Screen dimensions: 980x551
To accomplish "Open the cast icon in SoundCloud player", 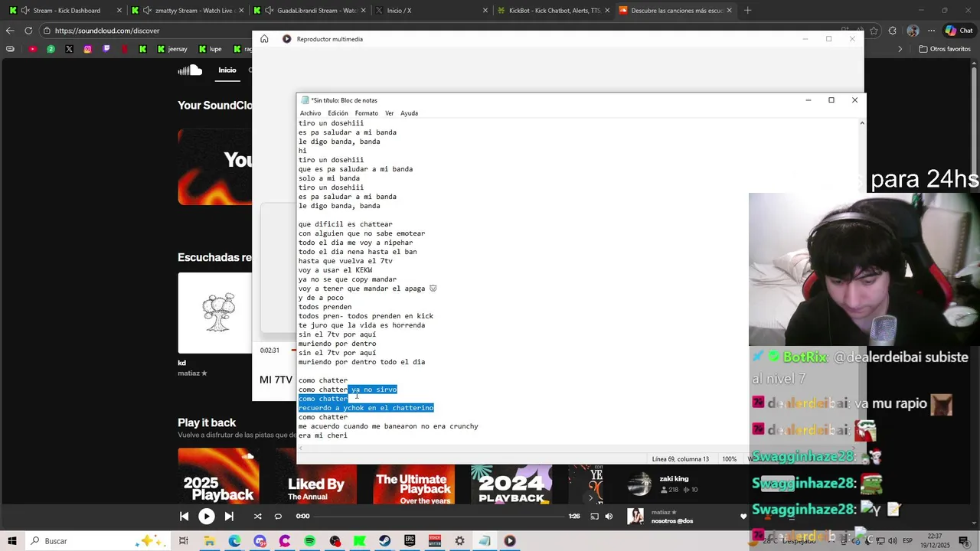I will (x=594, y=517).
